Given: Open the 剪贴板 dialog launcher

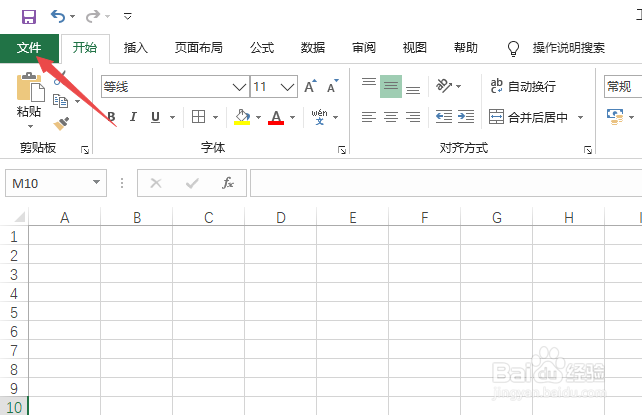Looking at the screenshot, I should (85, 150).
